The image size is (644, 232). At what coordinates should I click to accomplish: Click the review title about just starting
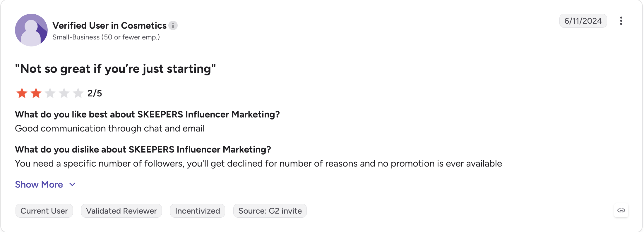click(115, 69)
